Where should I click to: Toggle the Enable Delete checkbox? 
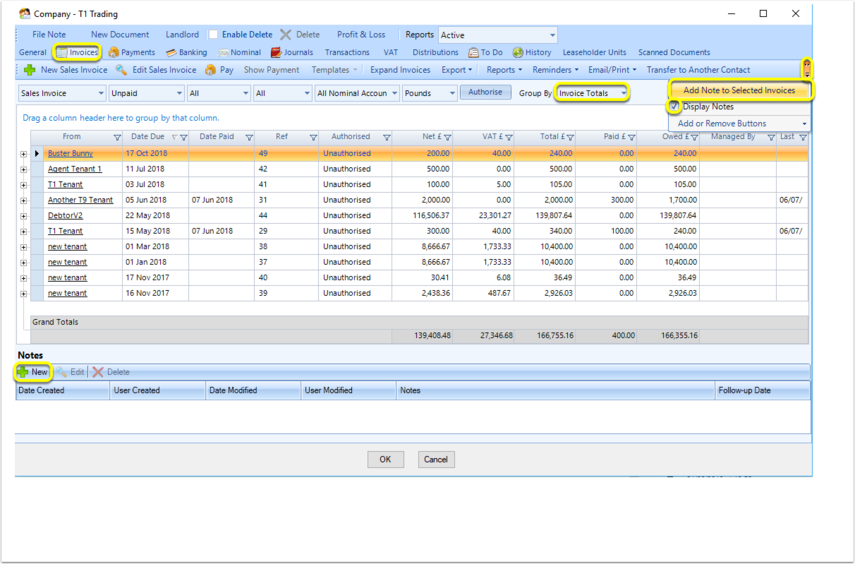coord(213,34)
